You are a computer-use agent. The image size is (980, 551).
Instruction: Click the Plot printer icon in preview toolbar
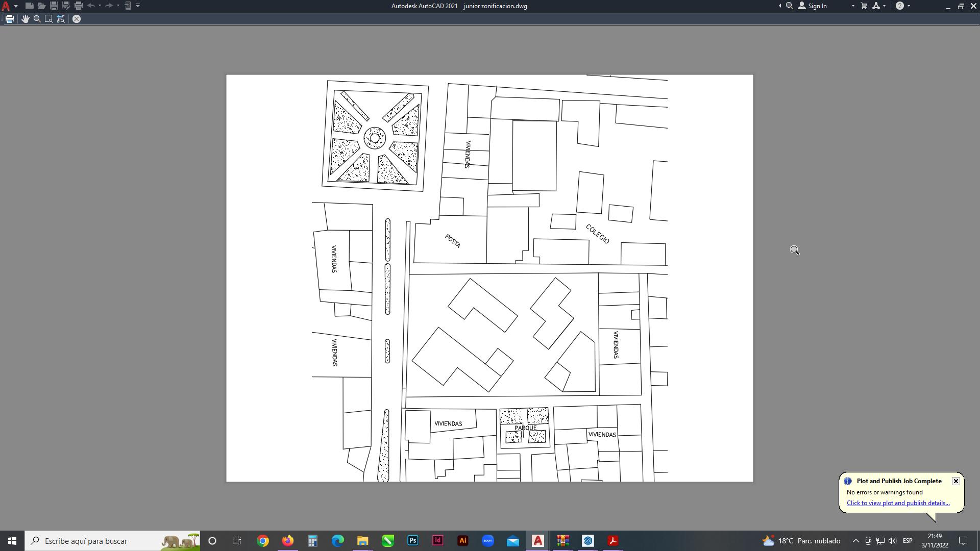(9, 19)
